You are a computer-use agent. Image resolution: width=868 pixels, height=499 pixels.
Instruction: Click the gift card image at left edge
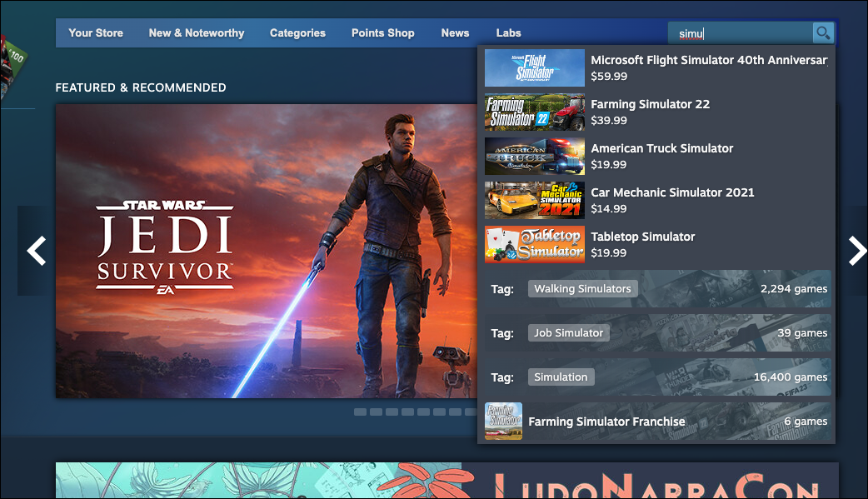click(13, 67)
